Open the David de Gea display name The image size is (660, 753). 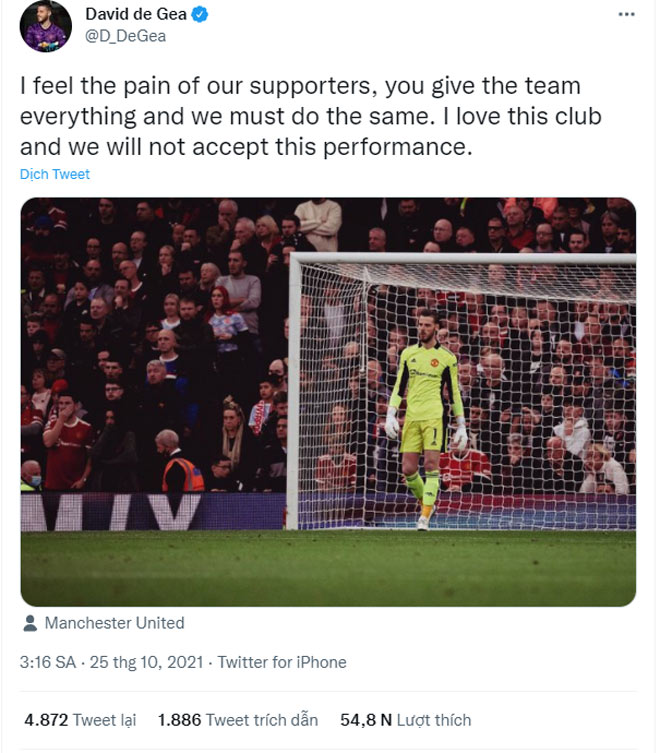[143, 16]
